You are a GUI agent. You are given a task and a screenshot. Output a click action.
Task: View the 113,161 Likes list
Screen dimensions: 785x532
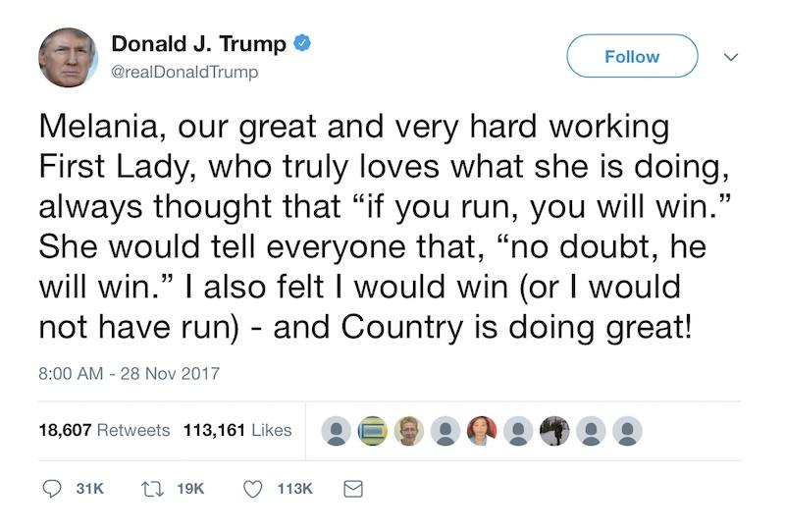coord(237,430)
